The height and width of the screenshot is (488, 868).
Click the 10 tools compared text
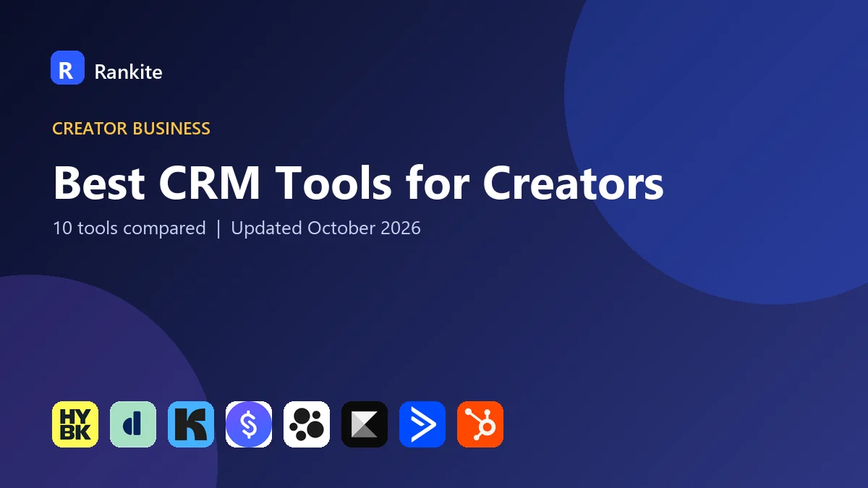(x=129, y=228)
